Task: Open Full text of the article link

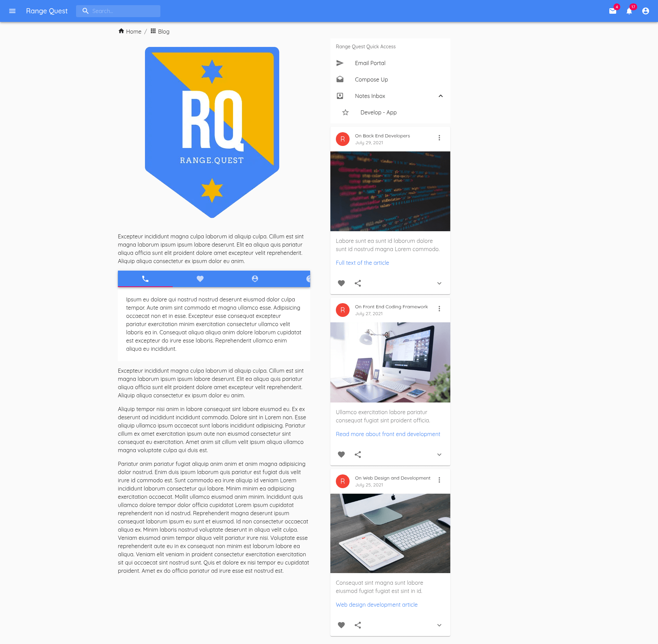Action: 362,263
